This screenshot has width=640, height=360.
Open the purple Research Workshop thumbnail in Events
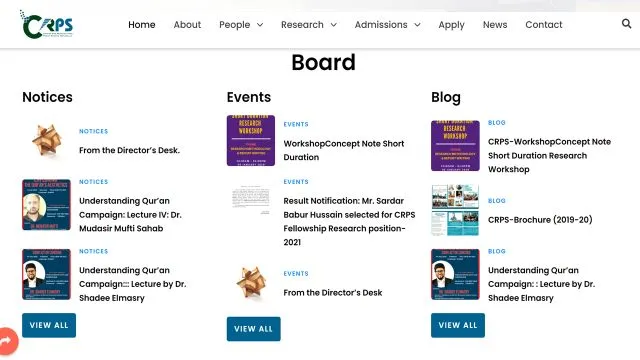click(251, 140)
